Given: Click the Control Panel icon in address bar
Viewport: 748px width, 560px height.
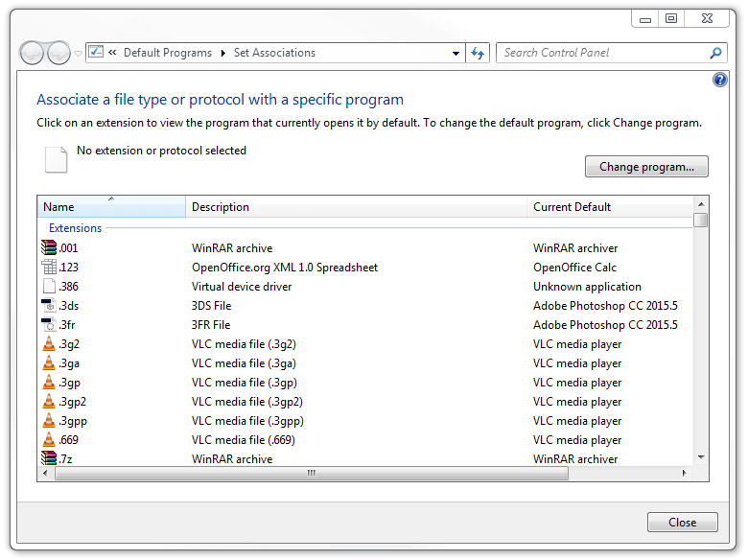Looking at the screenshot, I should coord(96,52).
